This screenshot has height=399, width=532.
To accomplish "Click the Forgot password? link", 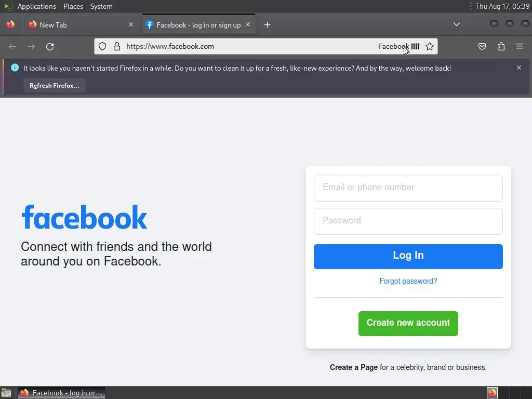I will 408,281.
